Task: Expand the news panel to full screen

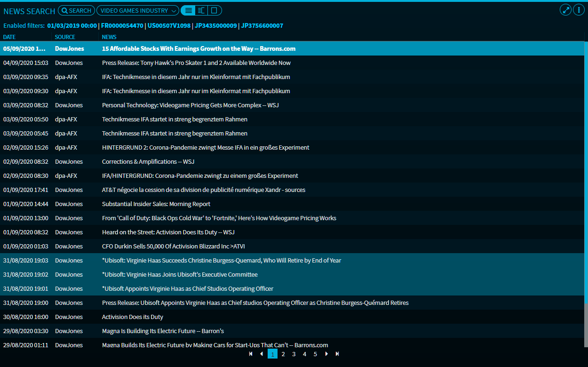Action: pyautogui.click(x=565, y=10)
